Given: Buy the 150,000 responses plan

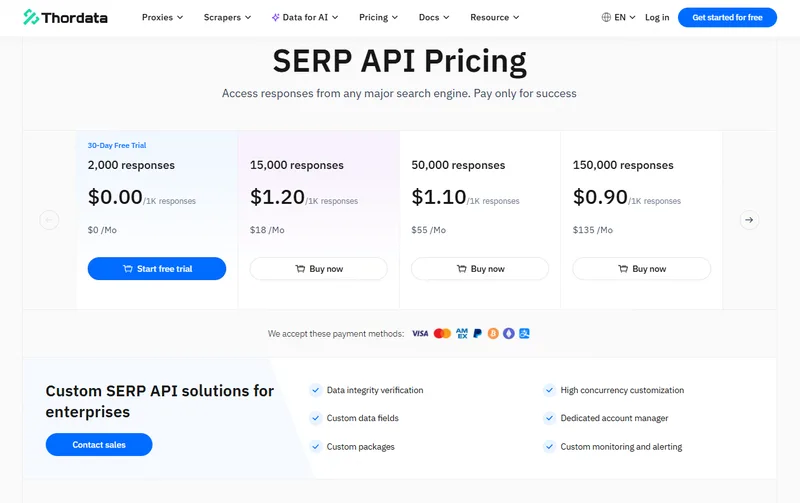Looking at the screenshot, I should click(x=641, y=269).
